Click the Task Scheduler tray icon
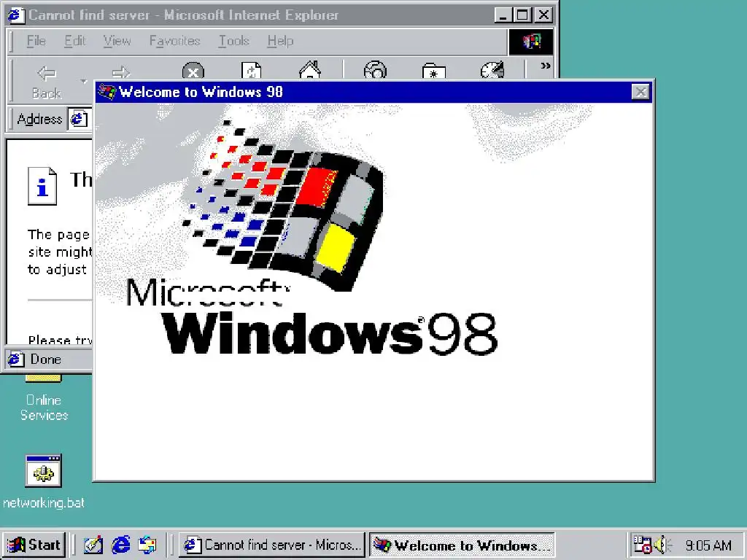Viewport: 747px width, 560px height. [x=642, y=545]
